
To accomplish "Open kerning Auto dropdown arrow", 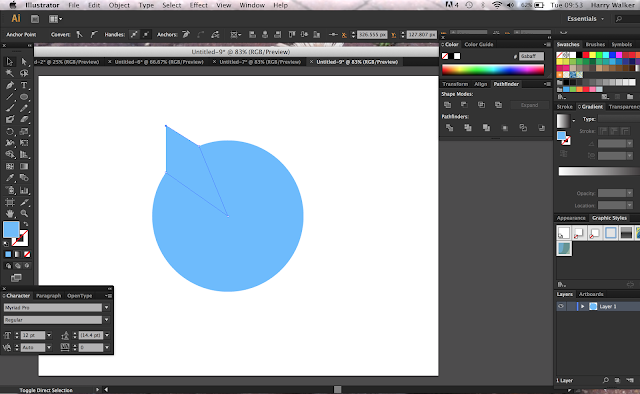I will (49, 347).
